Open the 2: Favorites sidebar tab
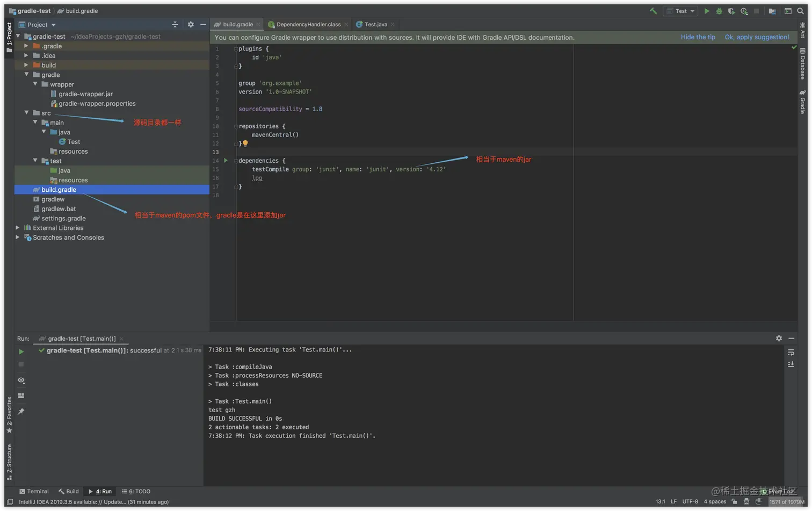Viewport: 812px width, 511px height. tap(9, 415)
